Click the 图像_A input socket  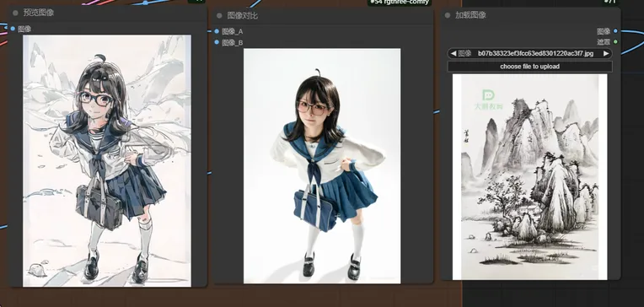coord(217,31)
